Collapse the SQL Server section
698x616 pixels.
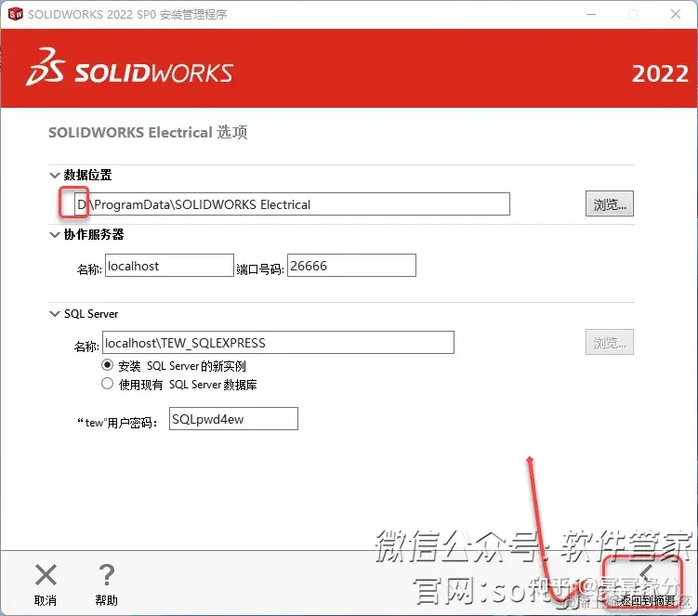(54, 314)
